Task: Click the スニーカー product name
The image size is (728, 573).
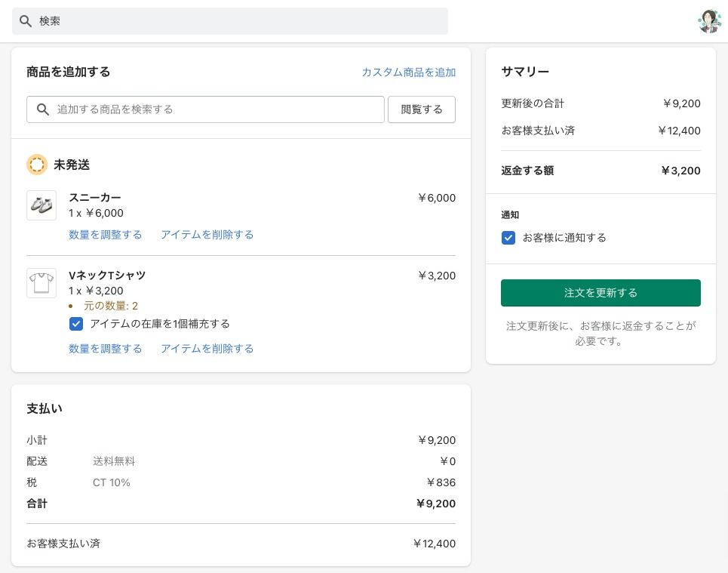Action: pyautogui.click(x=95, y=198)
